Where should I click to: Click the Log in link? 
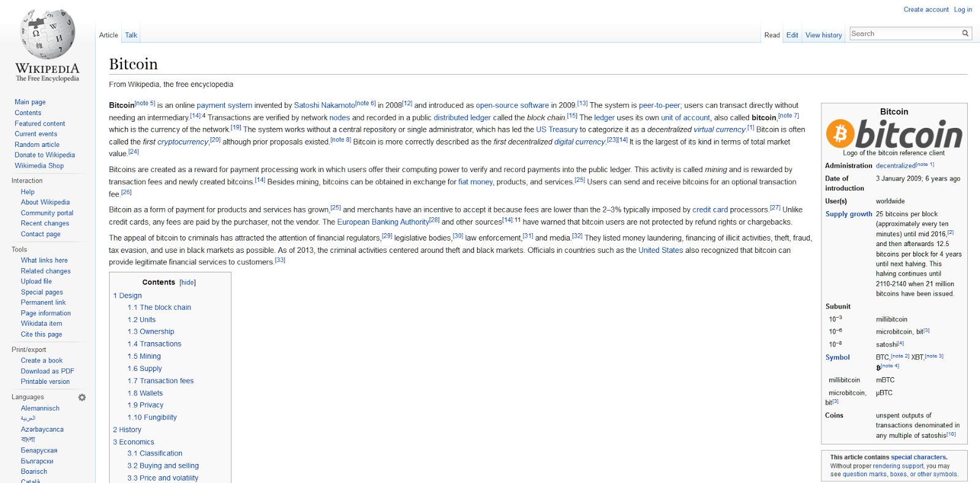pyautogui.click(x=962, y=10)
